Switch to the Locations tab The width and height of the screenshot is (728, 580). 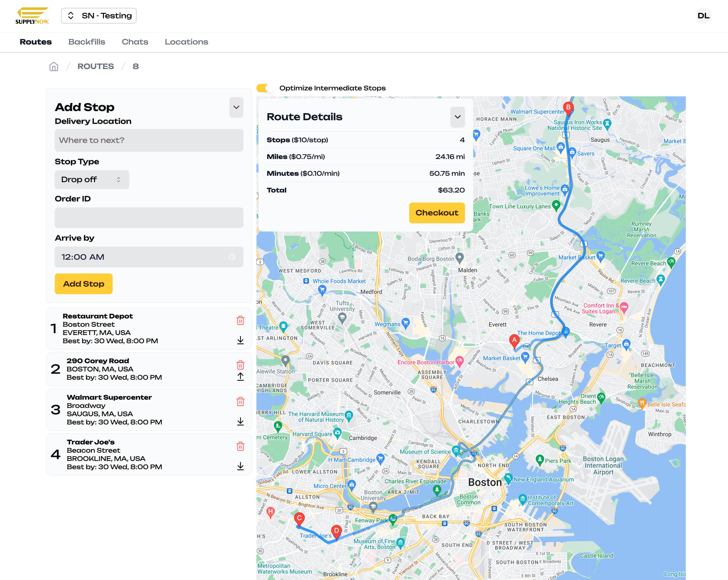[x=186, y=42]
